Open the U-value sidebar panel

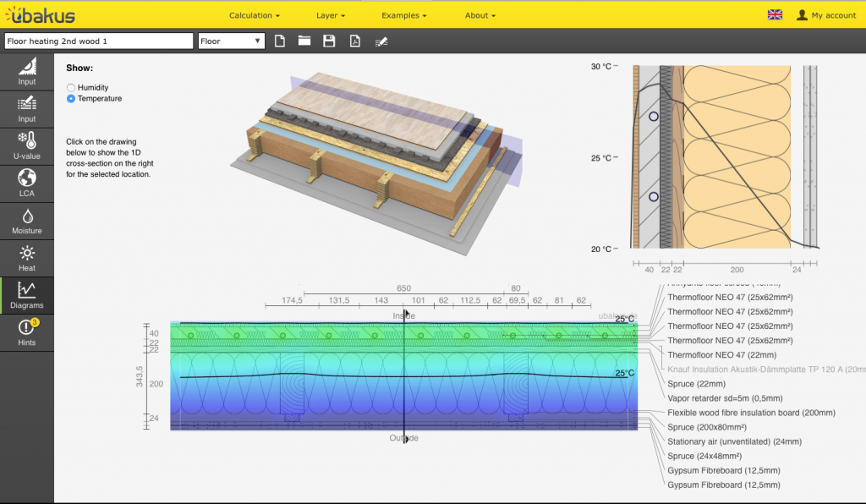[26, 146]
